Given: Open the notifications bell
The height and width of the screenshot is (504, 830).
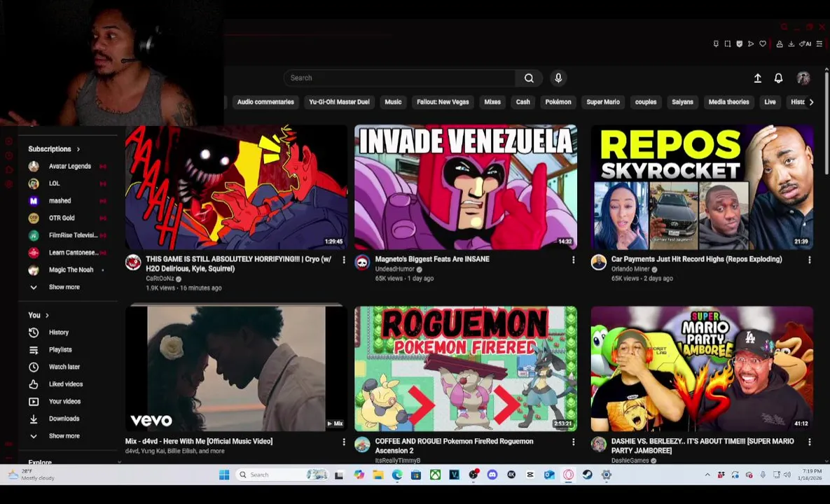Looking at the screenshot, I should point(778,78).
